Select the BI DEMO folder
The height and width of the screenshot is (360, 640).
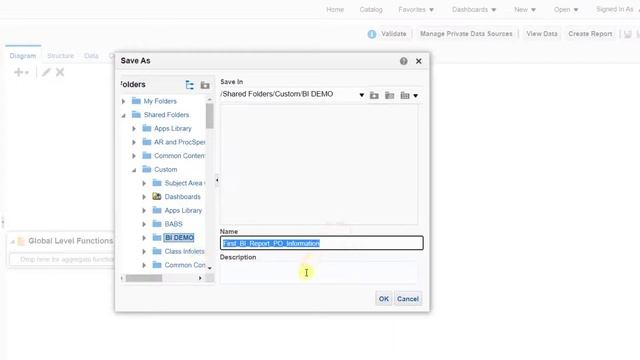click(x=179, y=238)
